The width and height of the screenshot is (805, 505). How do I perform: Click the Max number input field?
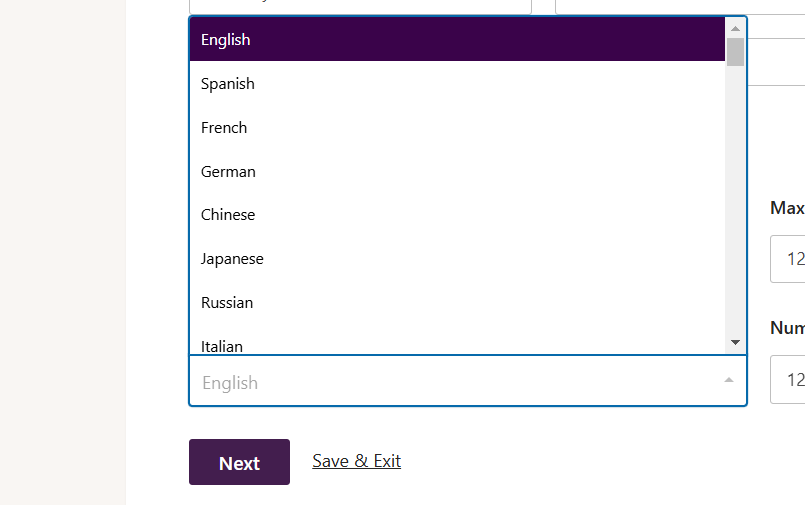pyautogui.click(x=788, y=259)
